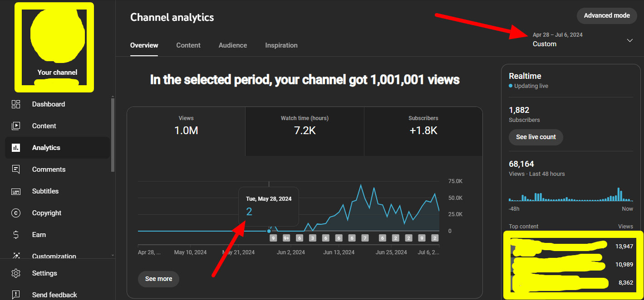Click the Dashboard icon in sidebar
This screenshot has height=300, width=644.
16,104
